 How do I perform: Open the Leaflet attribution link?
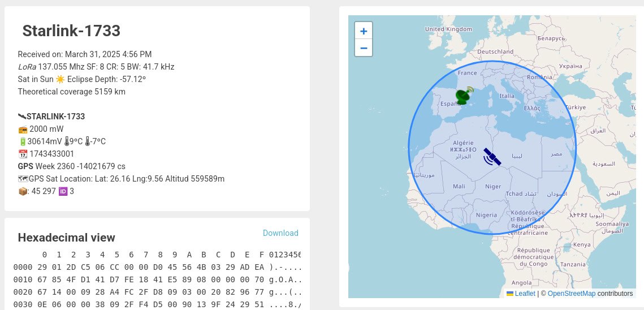pyautogui.click(x=525, y=294)
